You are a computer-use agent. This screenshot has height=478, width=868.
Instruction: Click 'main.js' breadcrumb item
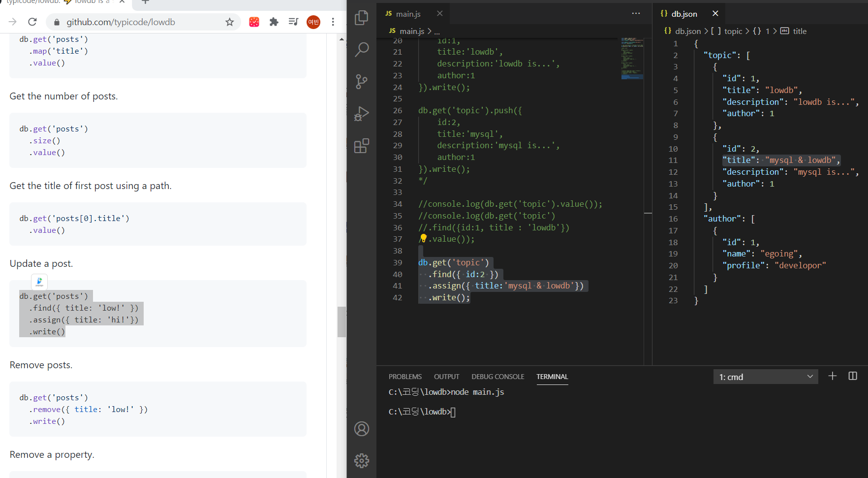pyautogui.click(x=412, y=31)
